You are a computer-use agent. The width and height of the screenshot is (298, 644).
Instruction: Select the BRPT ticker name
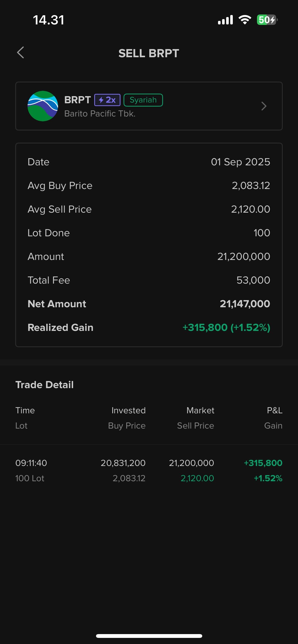tap(77, 100)
